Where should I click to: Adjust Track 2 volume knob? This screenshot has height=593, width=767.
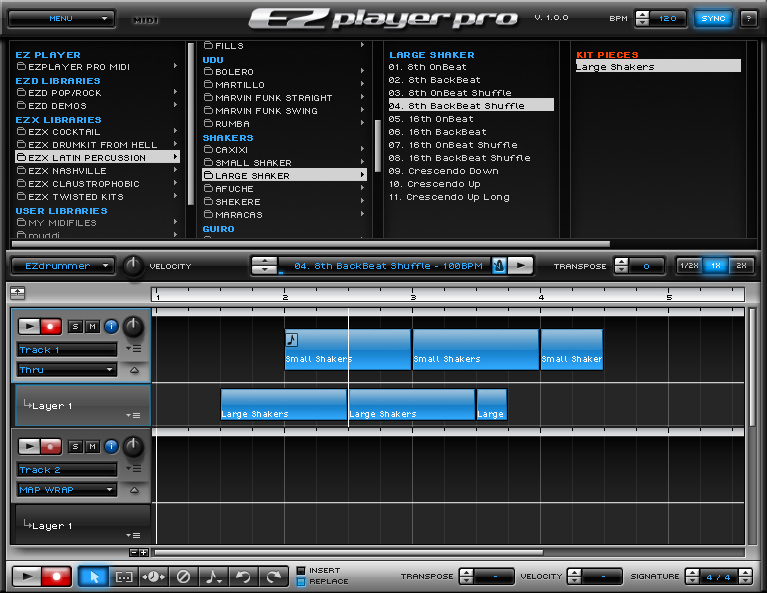[133, 446]
